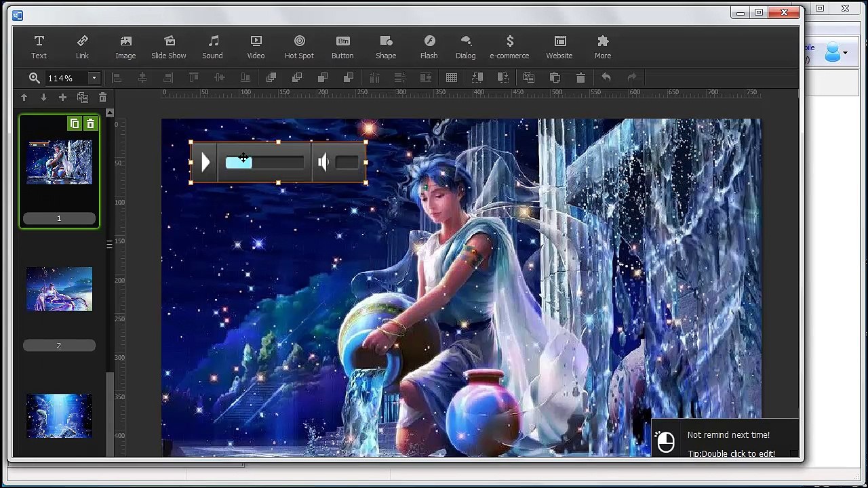Move the current page down
Screen dimensions: 868x488
[43, 98]
